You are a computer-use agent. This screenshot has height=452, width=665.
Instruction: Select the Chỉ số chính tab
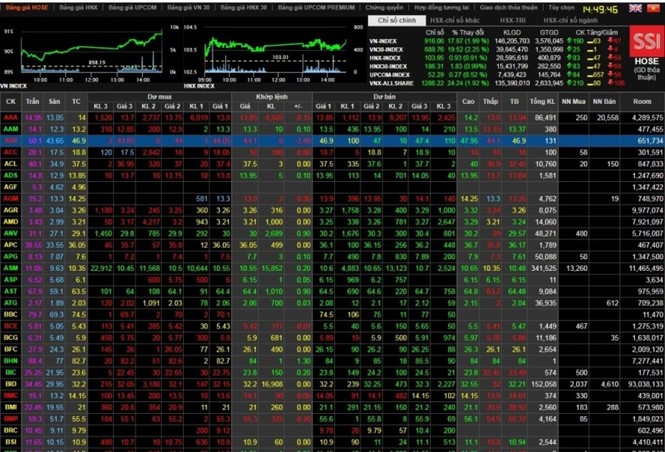[397, 20]
